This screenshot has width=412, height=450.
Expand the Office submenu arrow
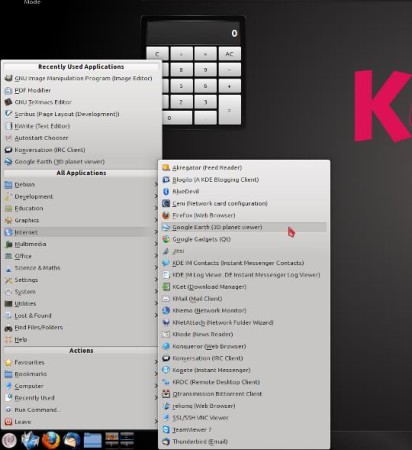point(156,256)
